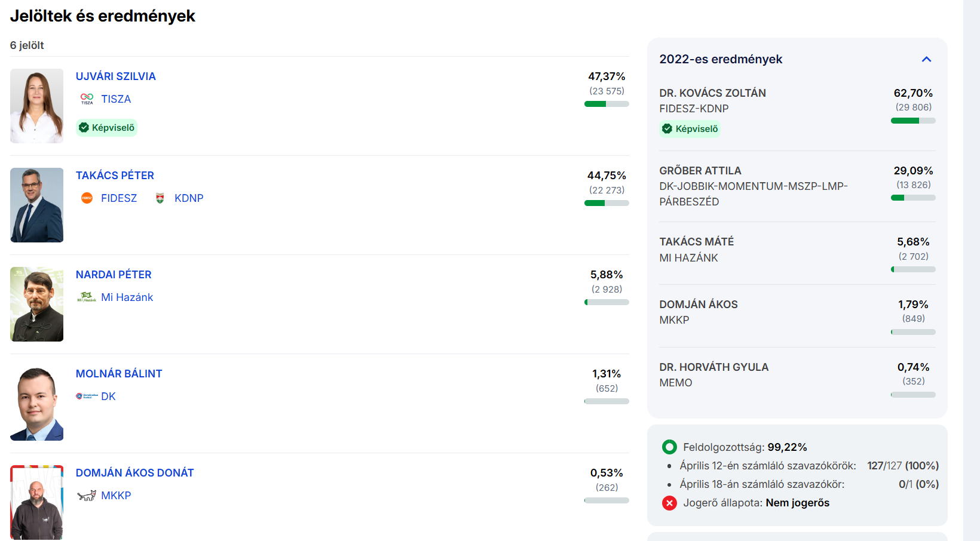Click the orange FIDESZ party logo
Screen dimensions: 980x541
pos(87,198)
